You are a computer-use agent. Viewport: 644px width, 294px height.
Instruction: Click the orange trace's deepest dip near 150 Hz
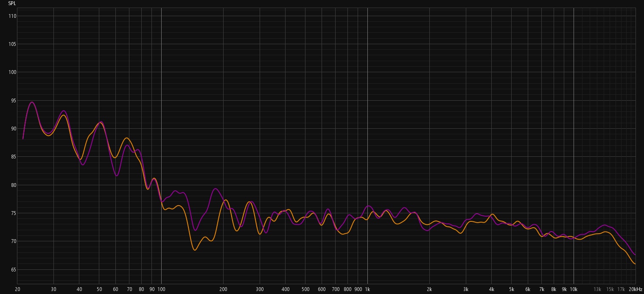(x=195, y=250)
